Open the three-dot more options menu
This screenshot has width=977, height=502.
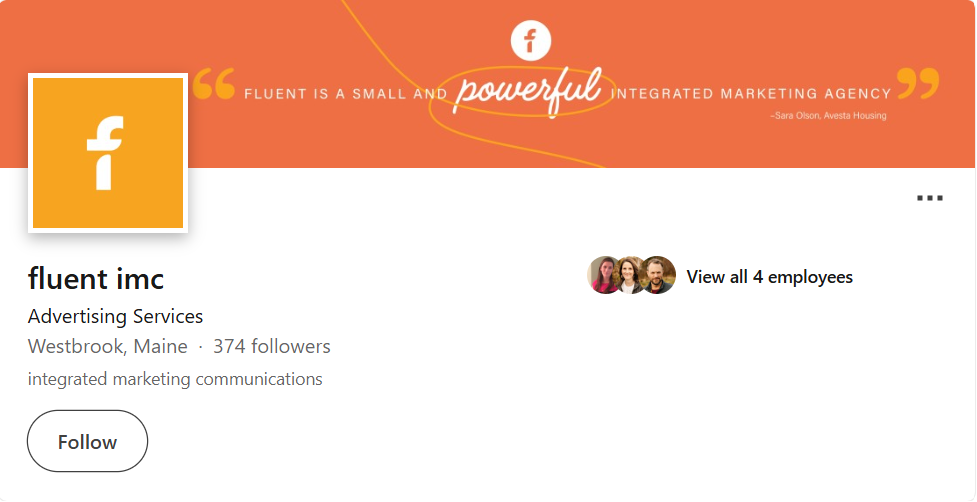(930, 198)
